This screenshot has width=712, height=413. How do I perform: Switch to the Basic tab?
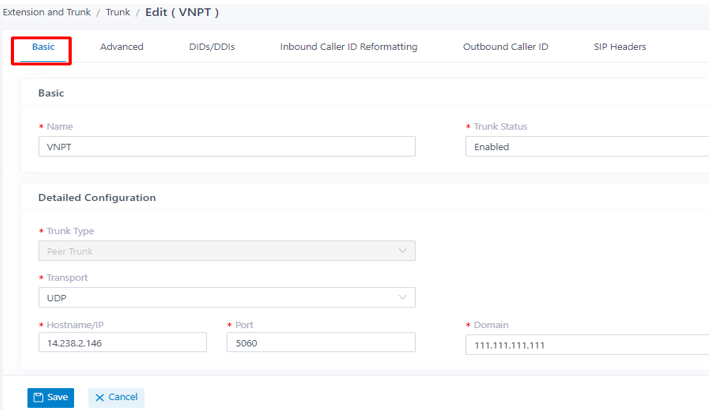(43, 47)
